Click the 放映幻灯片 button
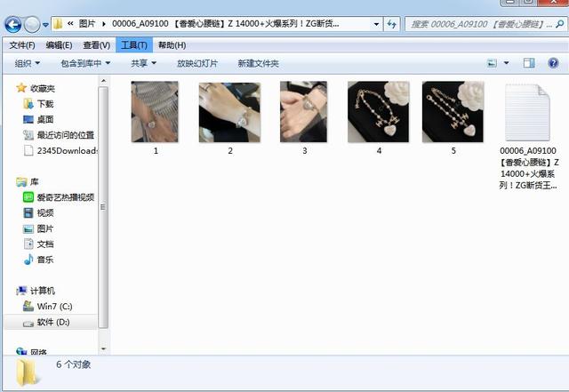The height and width of the screenshot is (392, 569). click(x=196, y=63)
